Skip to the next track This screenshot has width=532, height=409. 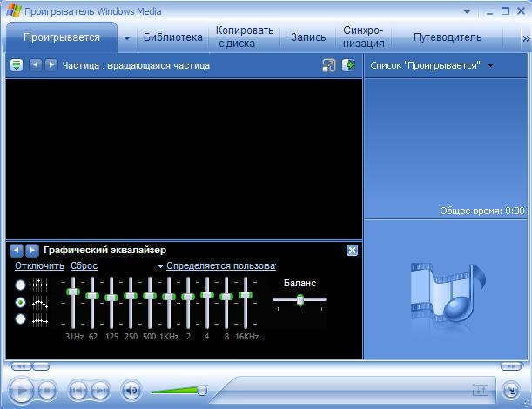100,391
